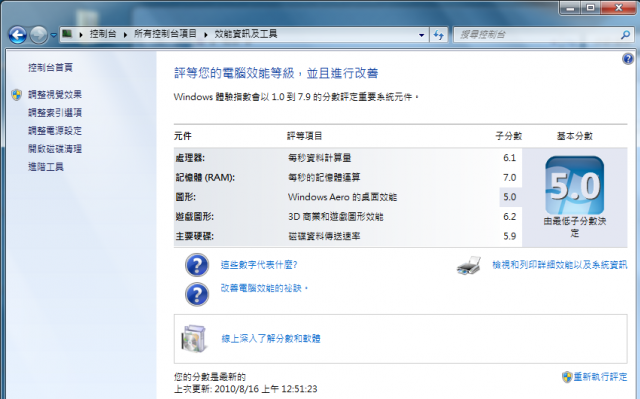Click the software box icon in the lower panel
The height and width of the screenshot is (399, 640).
coord(194,339)
